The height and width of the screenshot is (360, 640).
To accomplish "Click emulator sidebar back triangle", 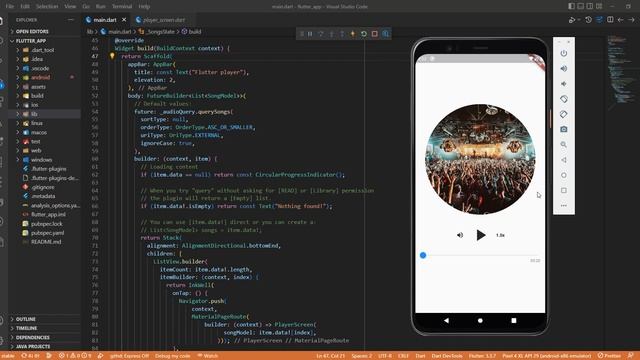I will [x=564, y=160].
